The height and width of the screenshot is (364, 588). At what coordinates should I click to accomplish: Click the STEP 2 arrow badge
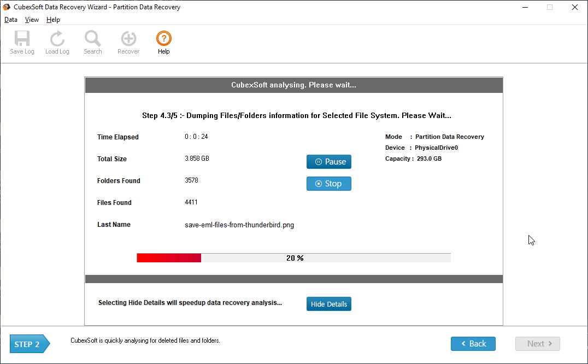point(30,344)
